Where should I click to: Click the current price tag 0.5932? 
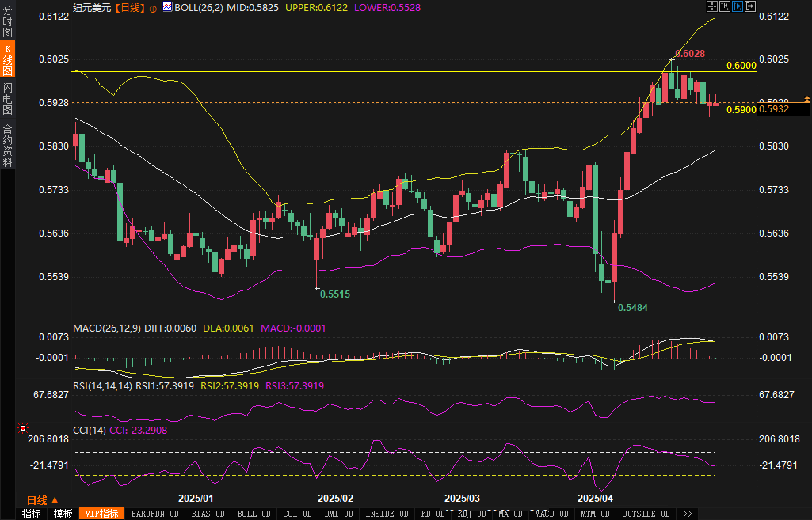pos(783,109)
